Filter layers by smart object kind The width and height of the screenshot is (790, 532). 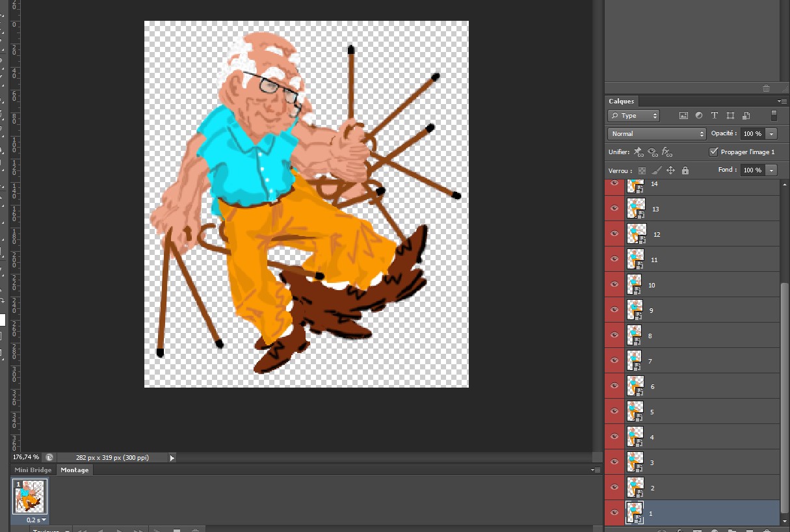[x=746, y=116]
